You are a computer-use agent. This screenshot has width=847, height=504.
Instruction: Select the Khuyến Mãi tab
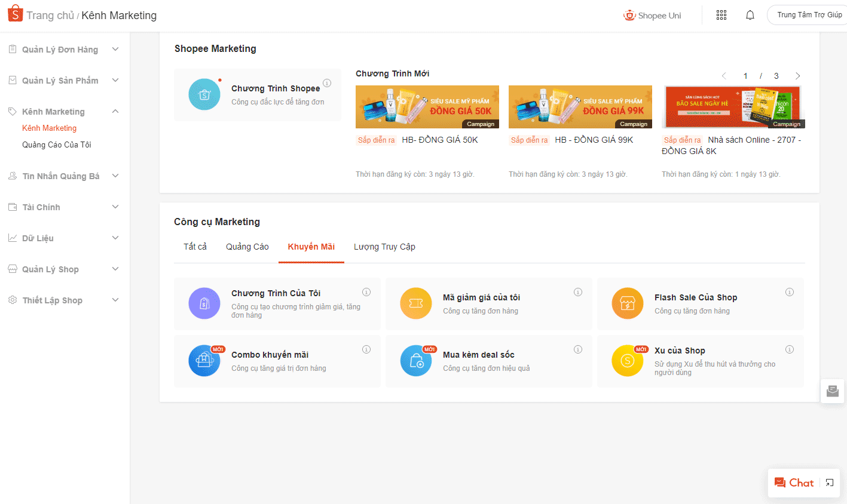coord(311,247)
